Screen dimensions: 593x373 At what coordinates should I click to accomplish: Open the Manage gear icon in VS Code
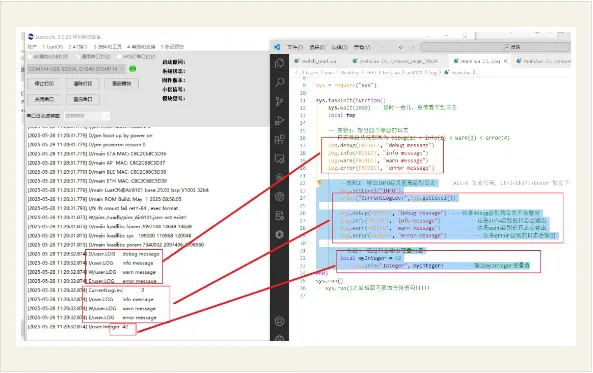[279, 338]
